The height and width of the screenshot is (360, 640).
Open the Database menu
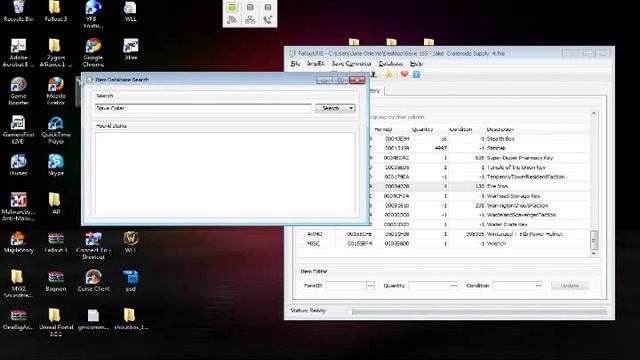391,64
